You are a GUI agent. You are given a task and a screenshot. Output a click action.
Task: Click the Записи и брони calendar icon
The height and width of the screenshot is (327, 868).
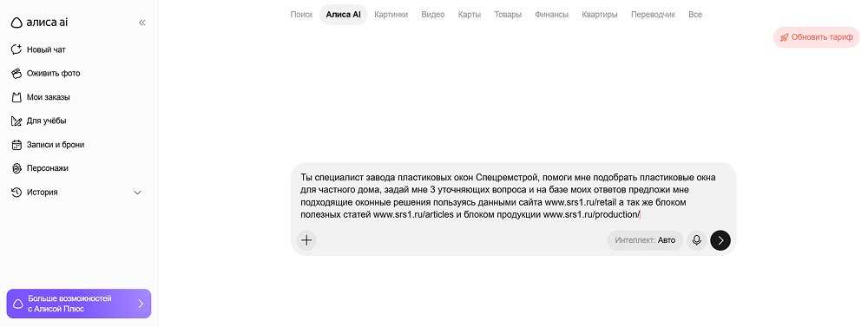tap(16, 144)
